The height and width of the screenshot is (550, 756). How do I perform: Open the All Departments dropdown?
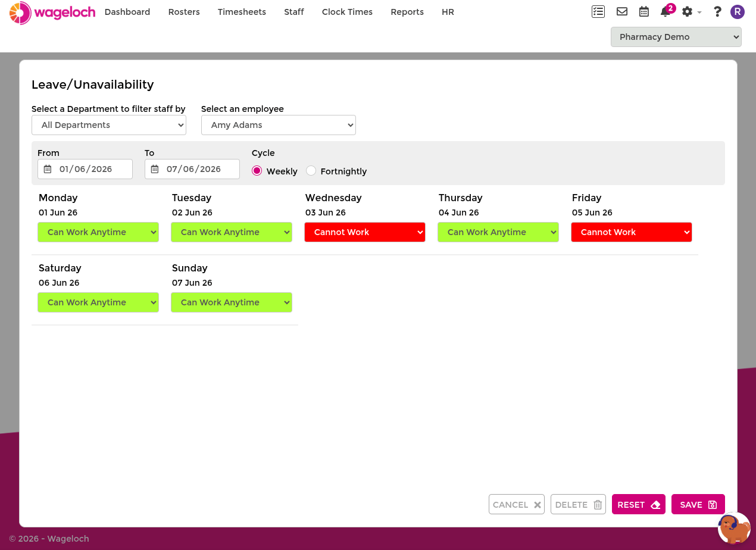(x=109, y=125)
